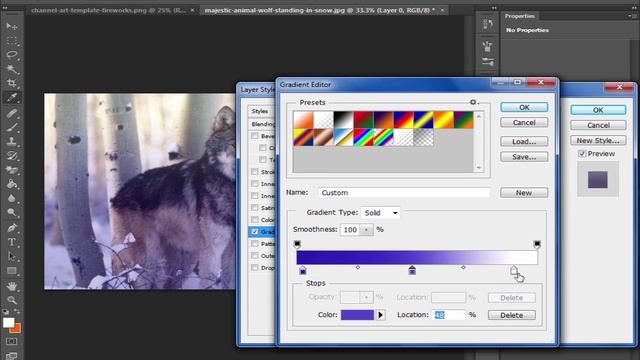Choose the black to white gradient preset
640x360 pixels.
point(343,120)
